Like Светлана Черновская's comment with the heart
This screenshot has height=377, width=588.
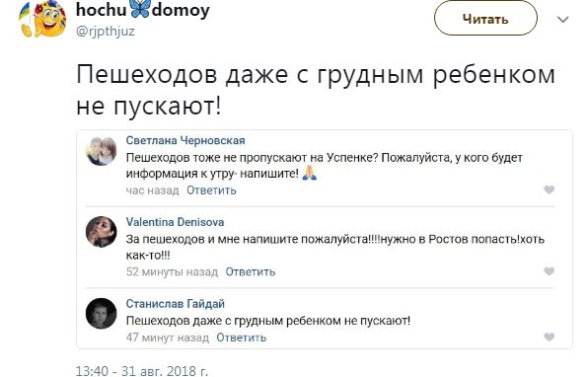tap(549, 189)
